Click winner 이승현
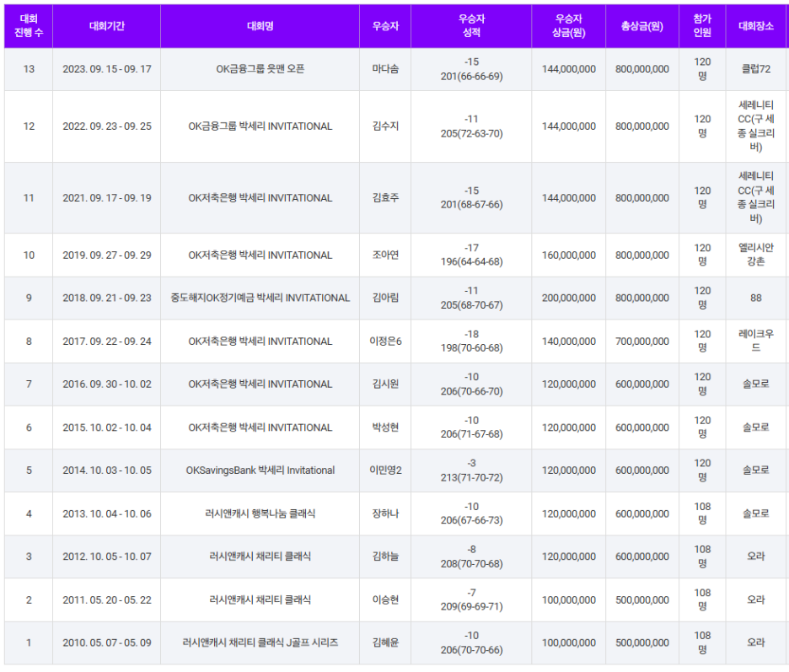The image size is (789, 672). [x=385, y=599]
